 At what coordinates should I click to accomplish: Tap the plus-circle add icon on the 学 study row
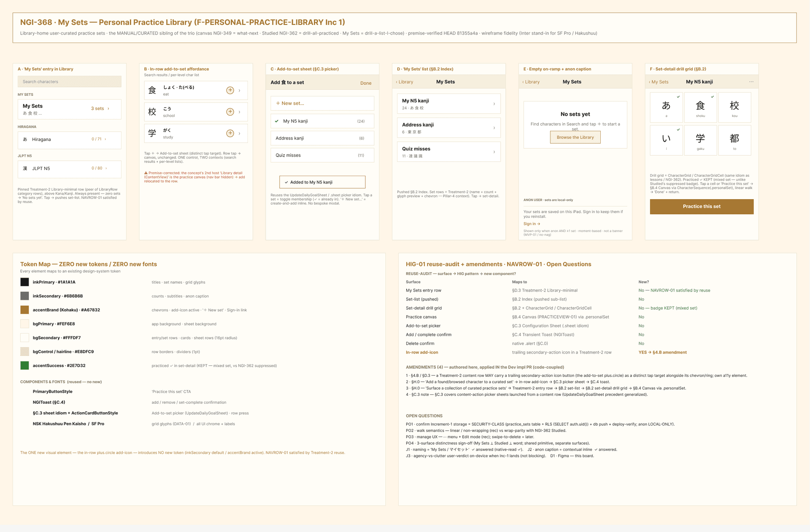[230, 133]
